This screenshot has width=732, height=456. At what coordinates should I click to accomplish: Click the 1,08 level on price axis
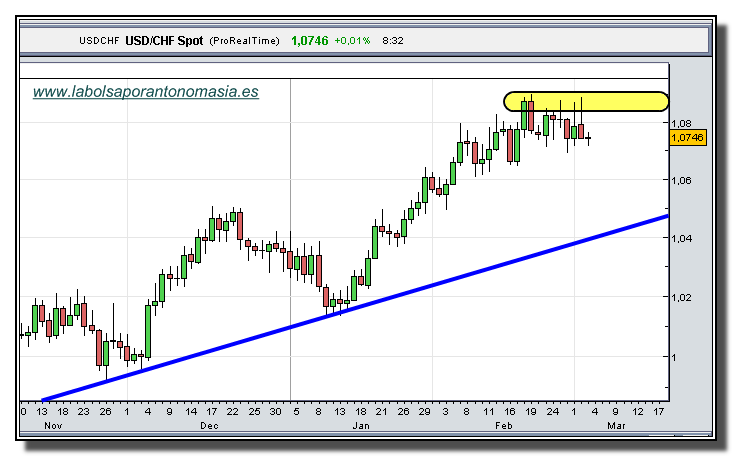(x=681, y=122)
